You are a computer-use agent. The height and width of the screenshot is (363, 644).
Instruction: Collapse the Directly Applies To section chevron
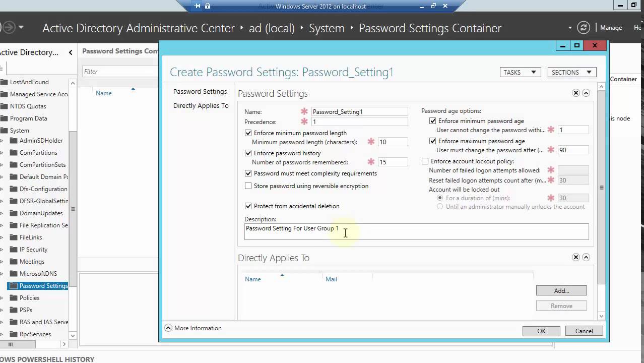(x=586, y=257)
